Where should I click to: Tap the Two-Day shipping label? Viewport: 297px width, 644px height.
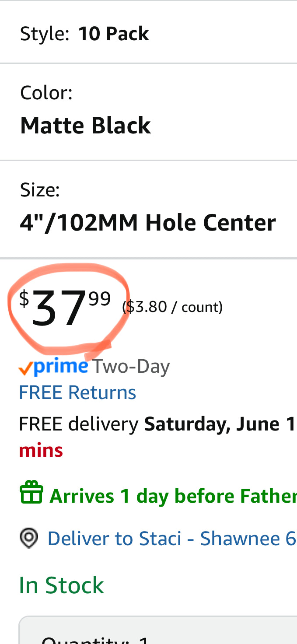click(x=131, y=367)
